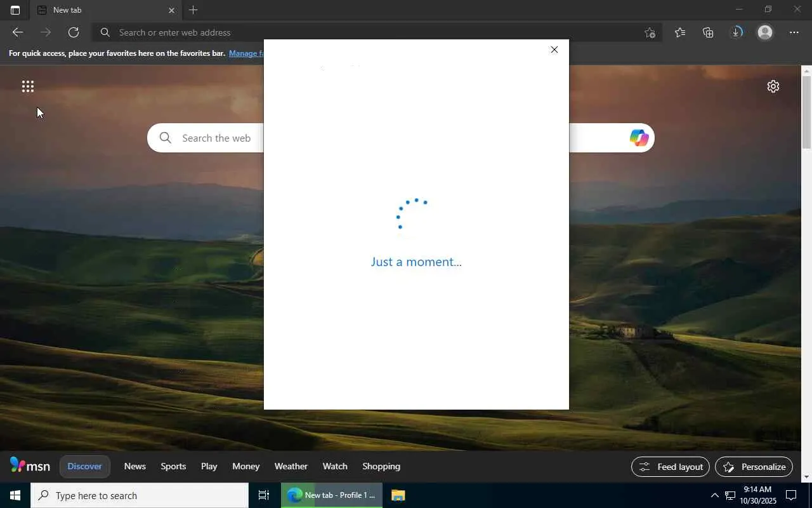Open the Play tab
Screen dimensions: 812x508
[209, 466]
